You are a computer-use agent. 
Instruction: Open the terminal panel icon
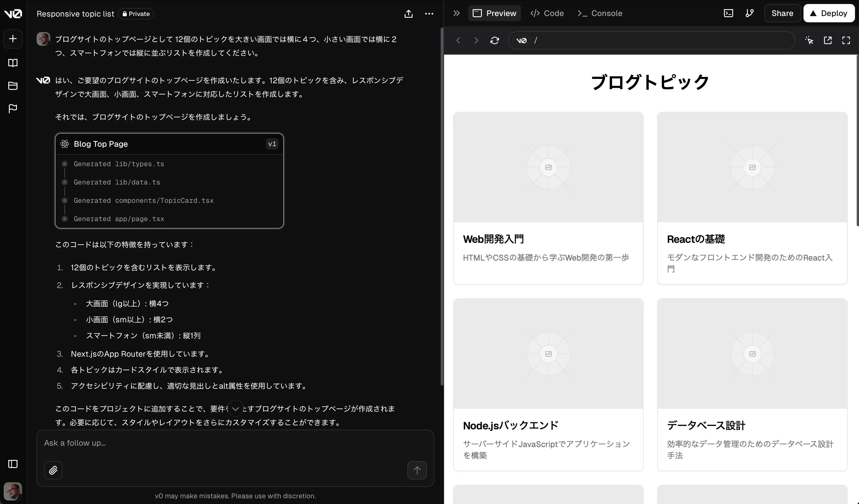[728, 13]
